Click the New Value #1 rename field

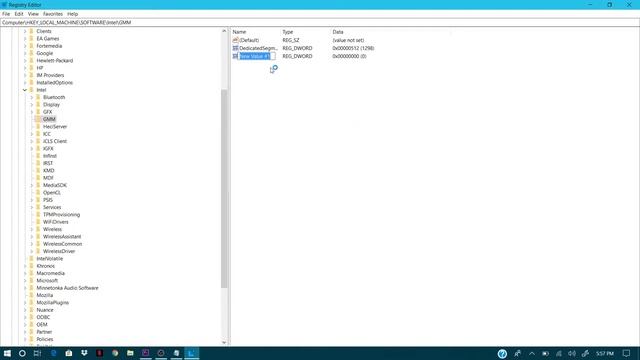pyautogui.click(x=257, y=56)
